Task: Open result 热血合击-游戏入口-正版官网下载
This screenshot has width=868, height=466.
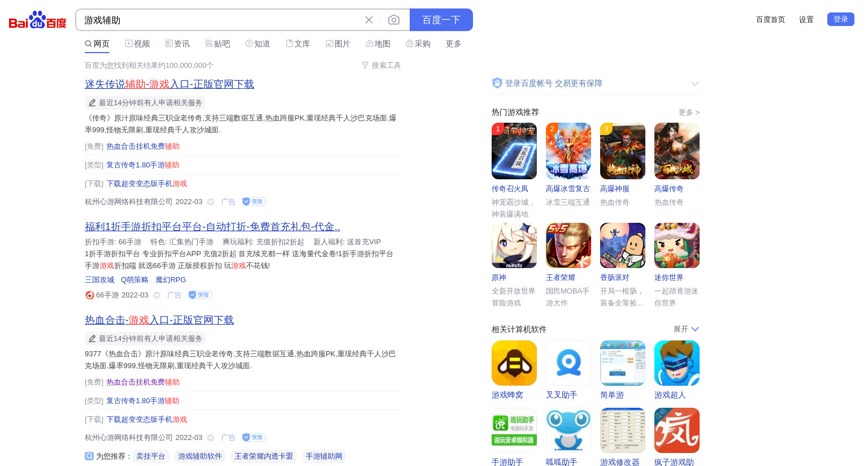Action: point(159,320)
